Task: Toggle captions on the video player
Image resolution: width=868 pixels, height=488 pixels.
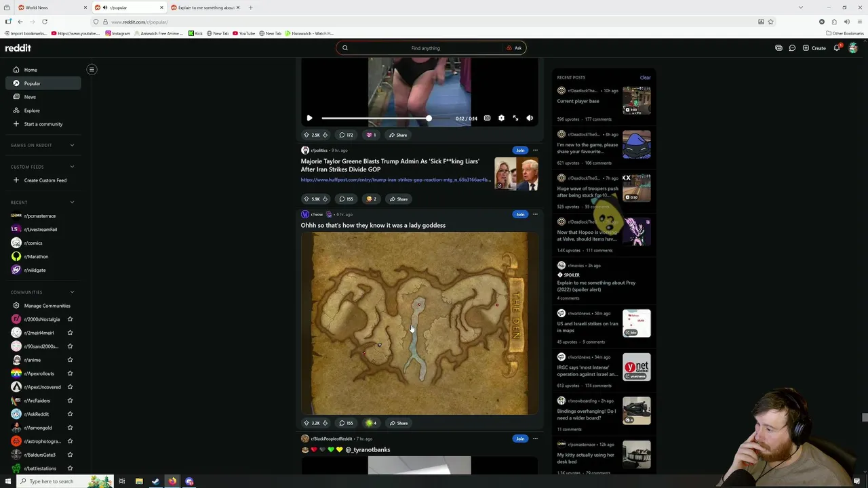Action: (487, 118)
